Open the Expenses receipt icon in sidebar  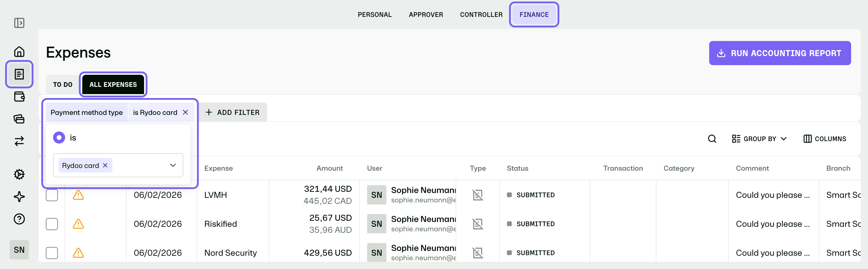click(19, 74)
